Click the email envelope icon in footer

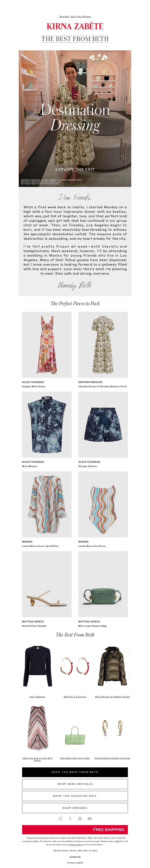pos(89,819)
